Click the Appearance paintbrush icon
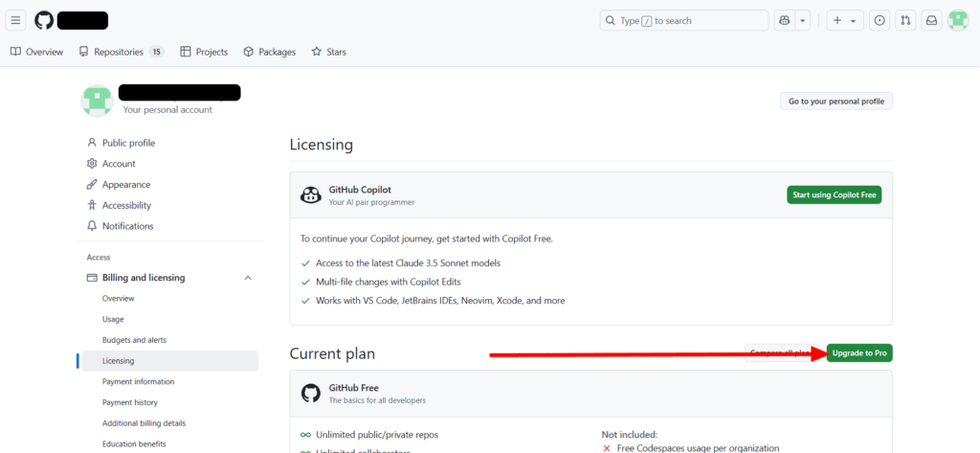The height and width of the screenshot is (453, 980). click(92, 185)
